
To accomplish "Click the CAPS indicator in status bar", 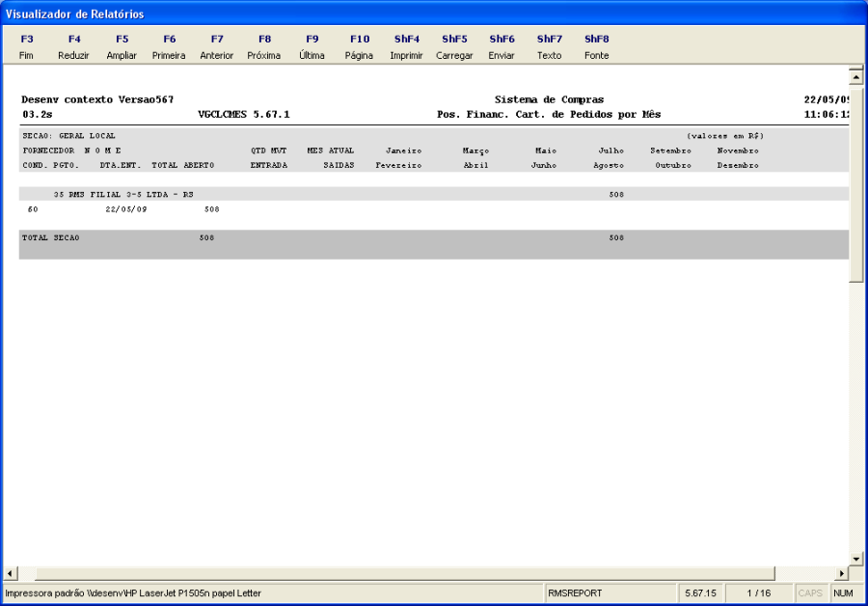I will [810, 593].
